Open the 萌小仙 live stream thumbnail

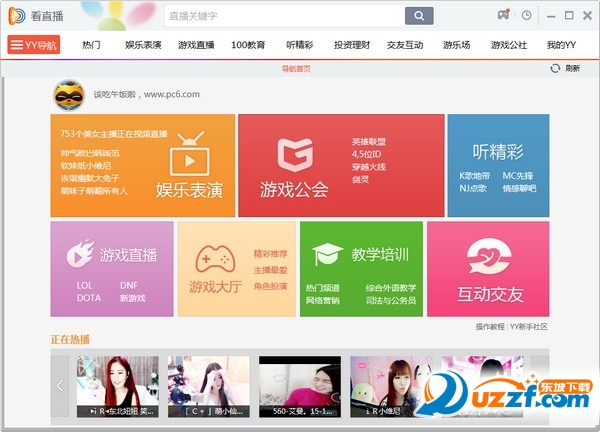[x=209, y=386]
